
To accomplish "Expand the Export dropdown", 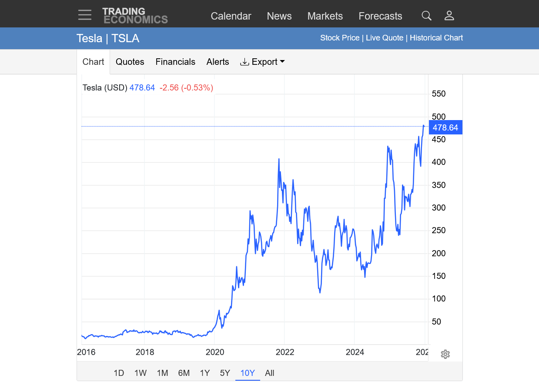I will tap(262, 62).
